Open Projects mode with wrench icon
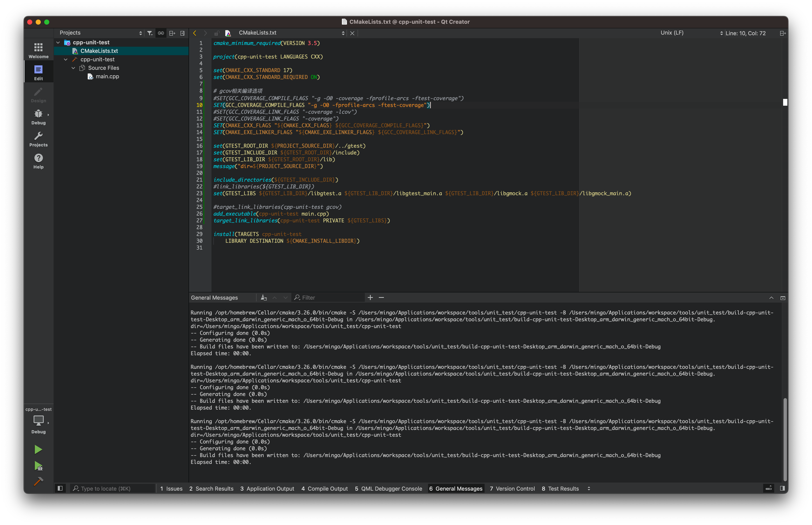 (38, 139)
